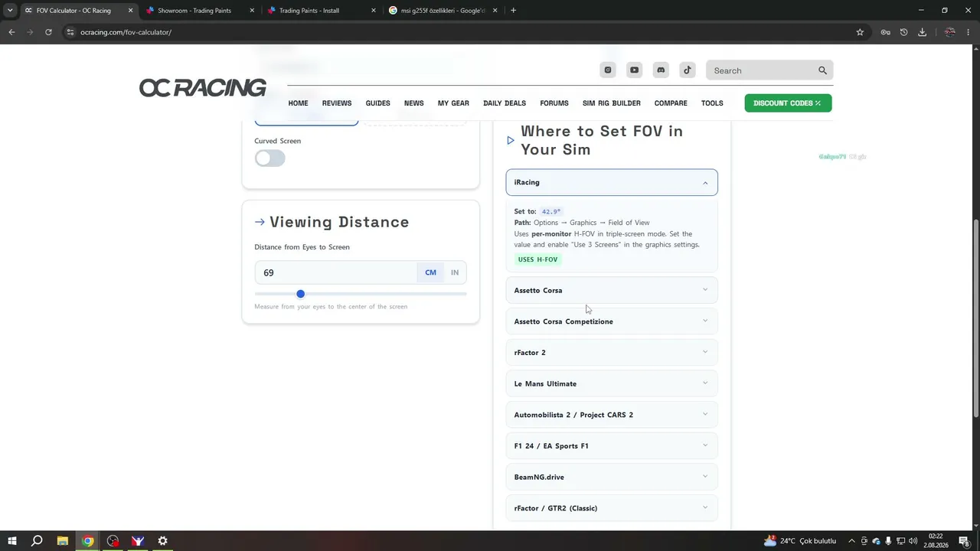Image resolution: width=980 pixels, height=551 pixels.
Task: Click the green DISCOUNT CODES button
Action: [x=788, y=103]
